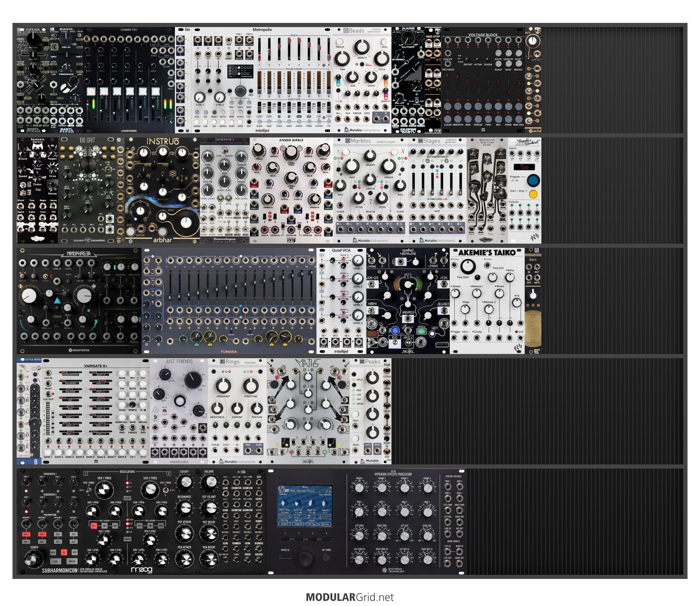700x606 pixels.
Task: Click the large arbhar knob at bottom right
Action: coord(186,222)
